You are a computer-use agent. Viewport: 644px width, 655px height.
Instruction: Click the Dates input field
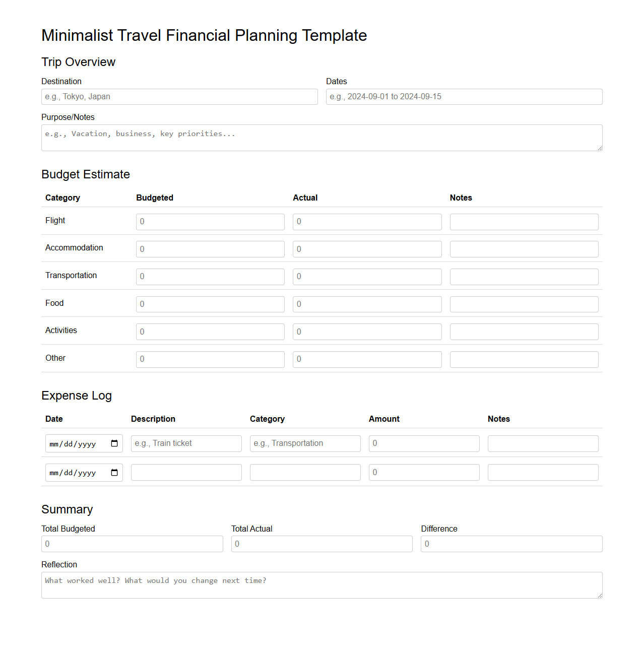[463, 97]
